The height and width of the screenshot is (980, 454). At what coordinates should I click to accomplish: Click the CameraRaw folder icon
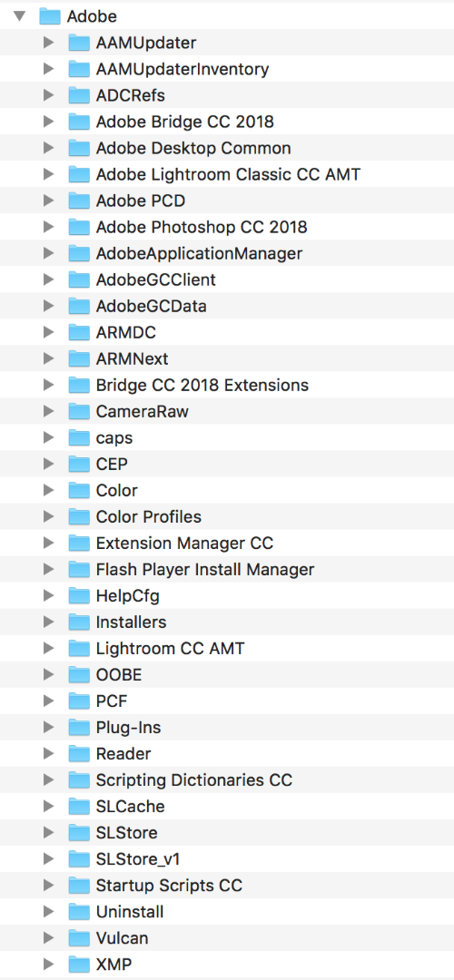79,411
